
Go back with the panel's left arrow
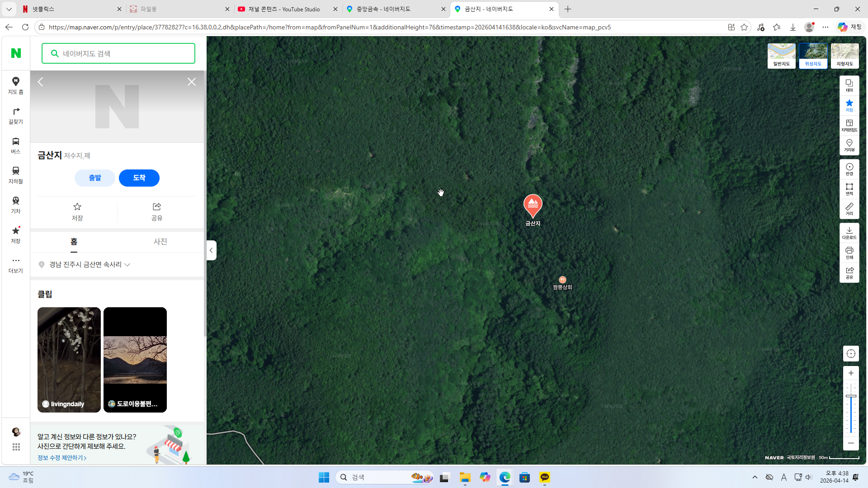40,82
